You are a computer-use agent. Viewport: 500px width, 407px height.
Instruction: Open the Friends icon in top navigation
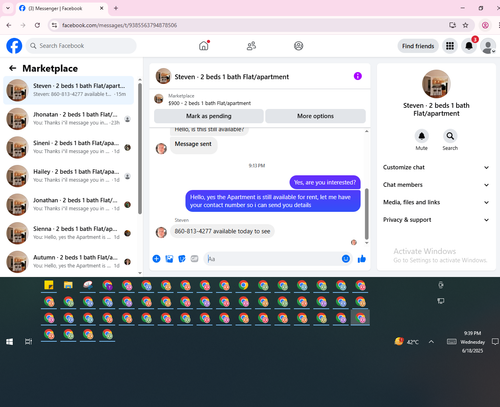(251, 46)
